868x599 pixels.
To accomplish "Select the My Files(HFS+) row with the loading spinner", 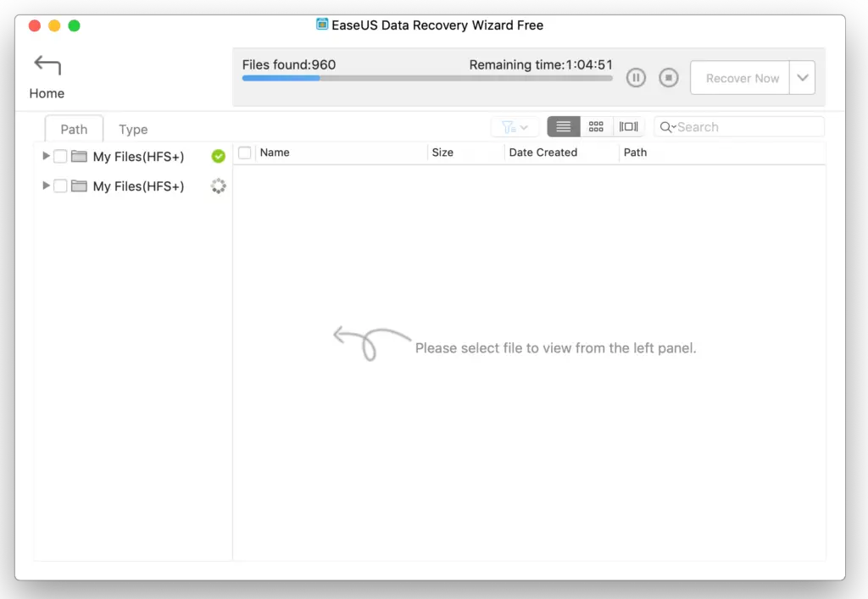I will [x=133, y=186].
